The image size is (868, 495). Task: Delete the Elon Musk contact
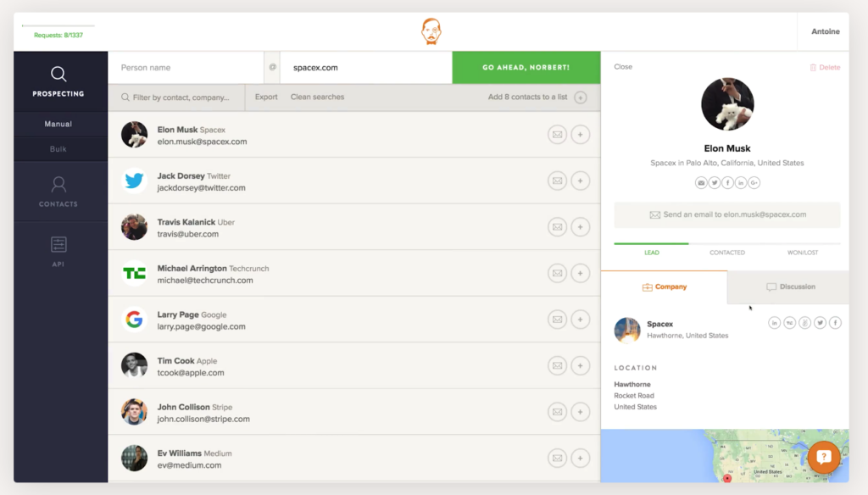(824, 67)
